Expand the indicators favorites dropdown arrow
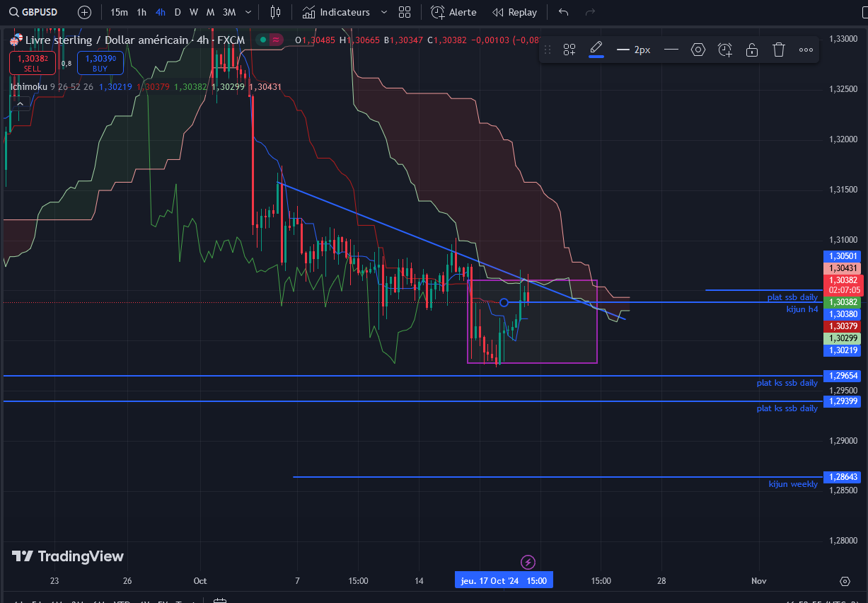The image size is (868, 603). (x=384, y=12)
